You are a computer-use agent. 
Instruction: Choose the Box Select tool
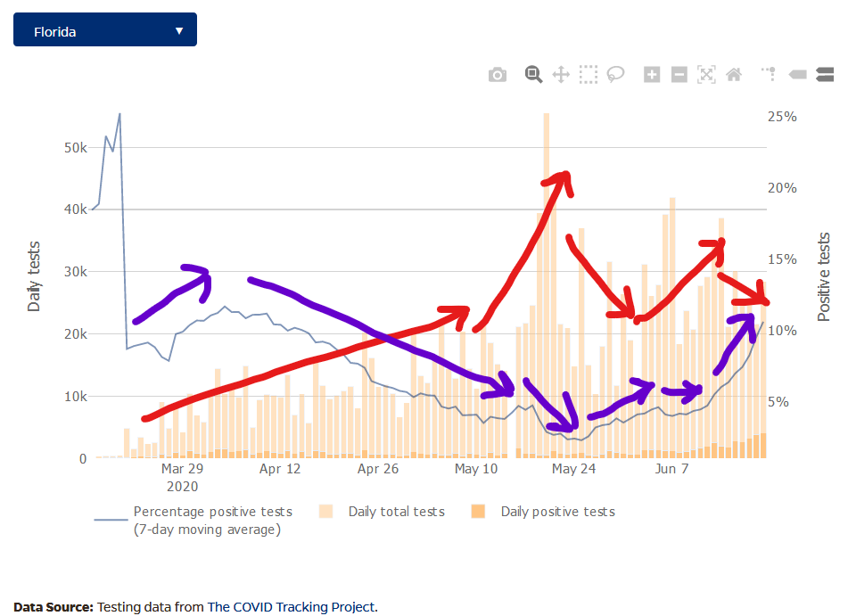pyautogui.click(x=588, y=75)
